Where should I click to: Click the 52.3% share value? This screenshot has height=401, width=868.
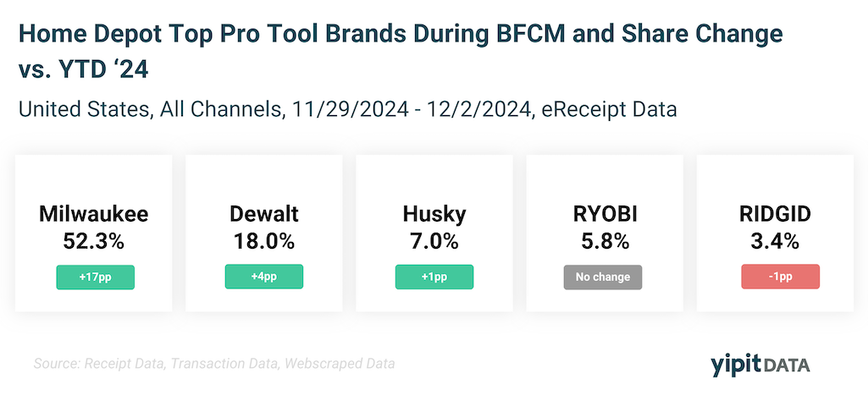(94, 241)
